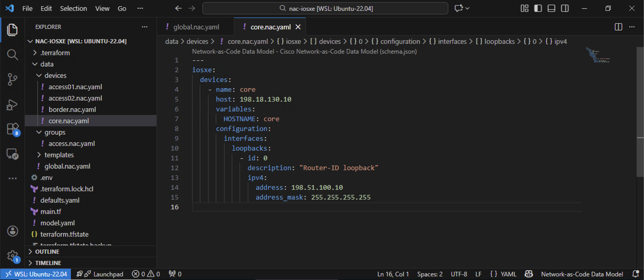
Task: Show hidden menus via title bar ellipsis
Action: pos(140,8)
